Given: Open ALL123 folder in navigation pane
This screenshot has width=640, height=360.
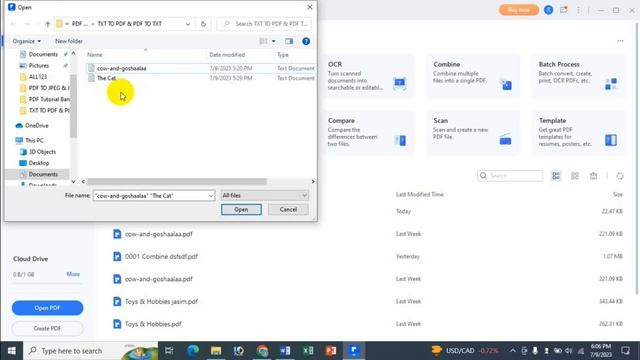Looking at the screenshot, I should point(38,77).
